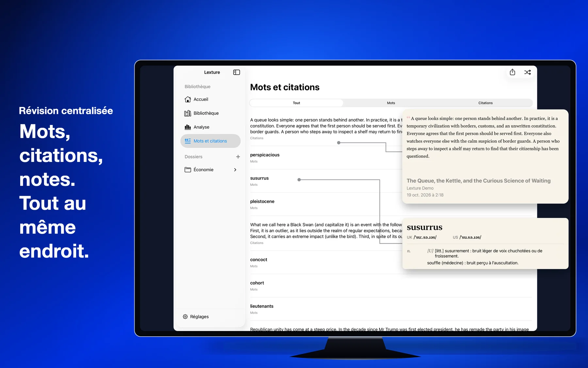Switch to the Citations tab
588x368 pixels.
pos(485,103)
